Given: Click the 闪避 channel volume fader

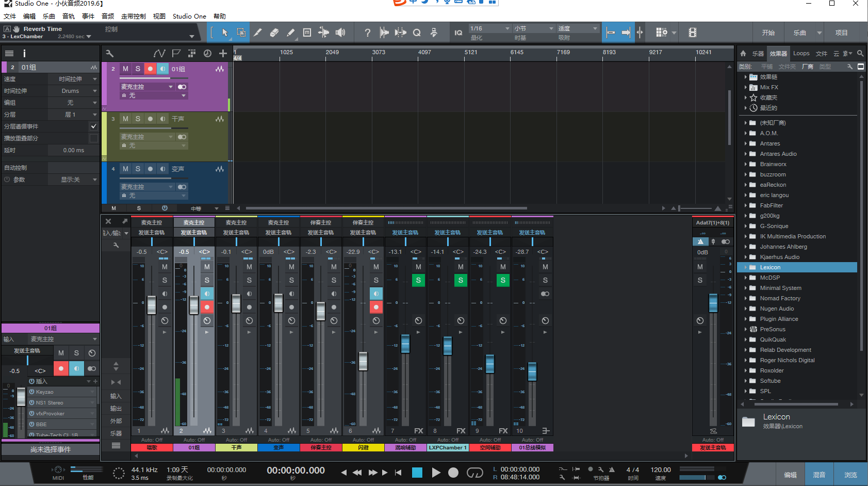Looking at the screenshot, I should pos(363,361).
